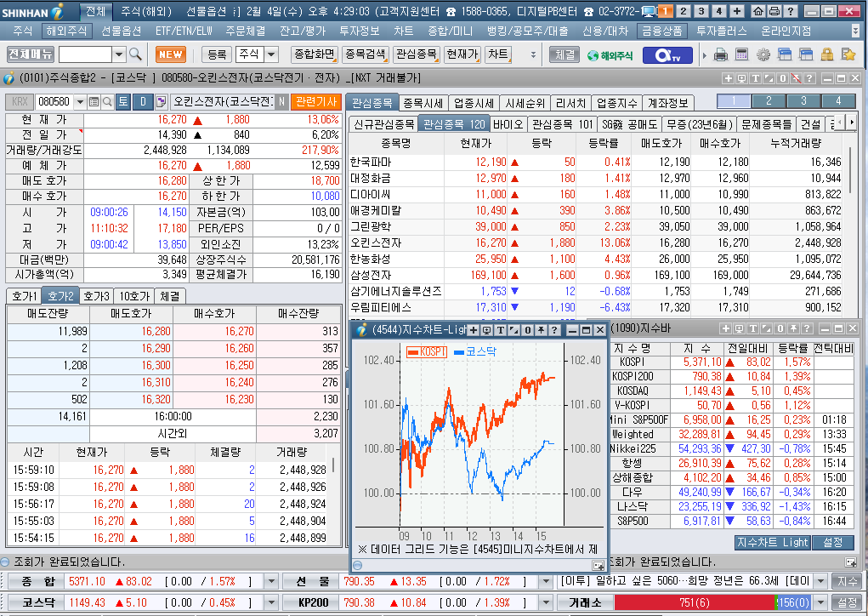Click the search magnifier beside 전체메뉴 input

coord(135,54)
